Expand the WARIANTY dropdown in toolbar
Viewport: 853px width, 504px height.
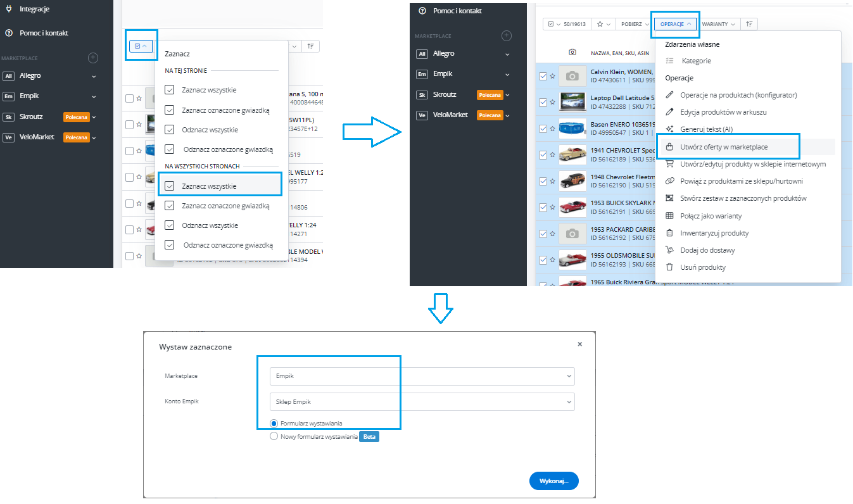coord(718,24)
